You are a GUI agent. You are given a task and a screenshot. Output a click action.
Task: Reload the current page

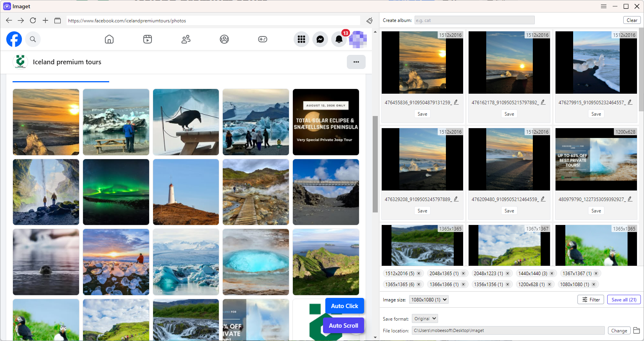pyautogui.click(x=33, y=20)
